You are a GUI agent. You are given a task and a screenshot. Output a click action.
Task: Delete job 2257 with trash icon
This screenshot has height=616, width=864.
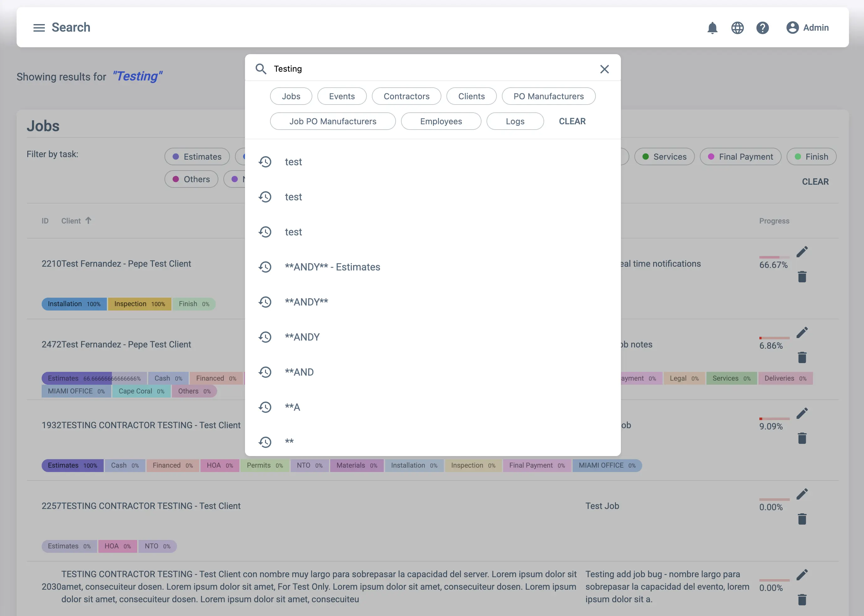[x=802, y=519]
